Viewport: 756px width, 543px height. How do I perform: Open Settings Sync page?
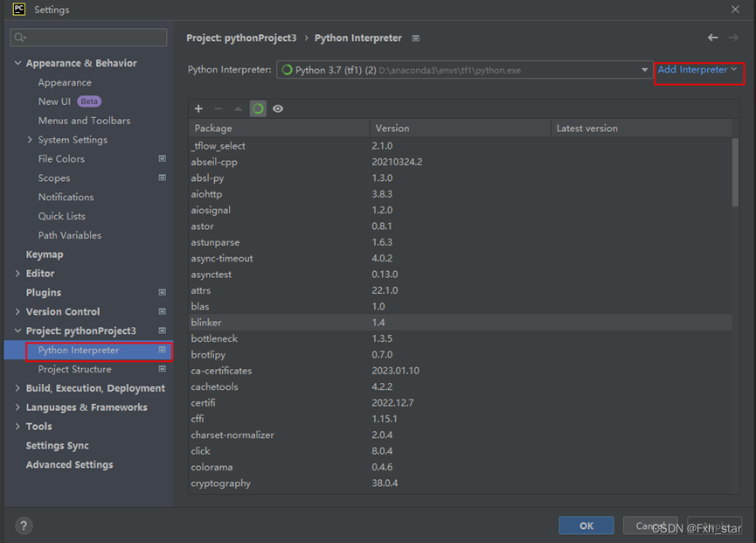(58, 446)
